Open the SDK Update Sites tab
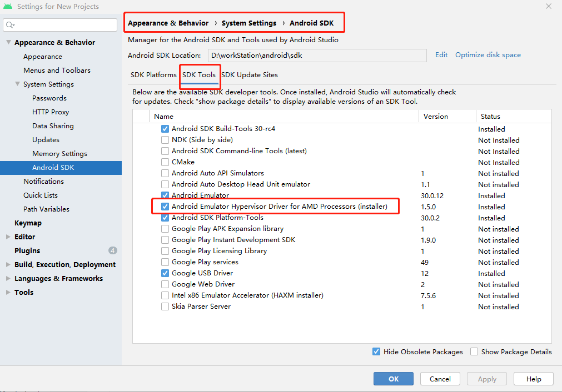This screenshot has height=392, width=562. coord(250,75)
